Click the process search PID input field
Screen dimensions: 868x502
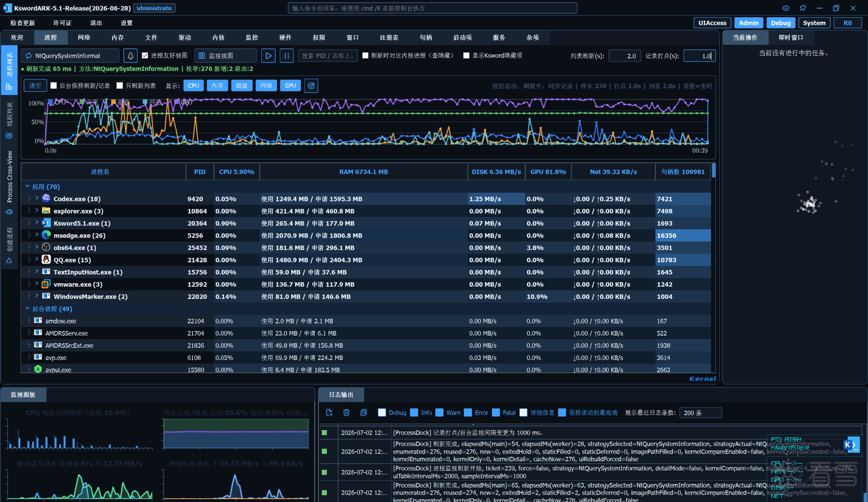click(328, 56)
